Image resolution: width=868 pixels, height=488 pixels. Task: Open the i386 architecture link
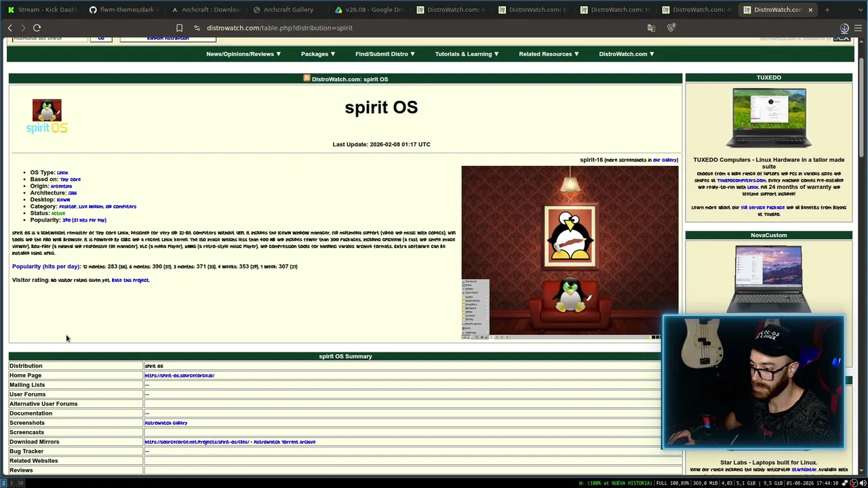(x=72, y=193)
